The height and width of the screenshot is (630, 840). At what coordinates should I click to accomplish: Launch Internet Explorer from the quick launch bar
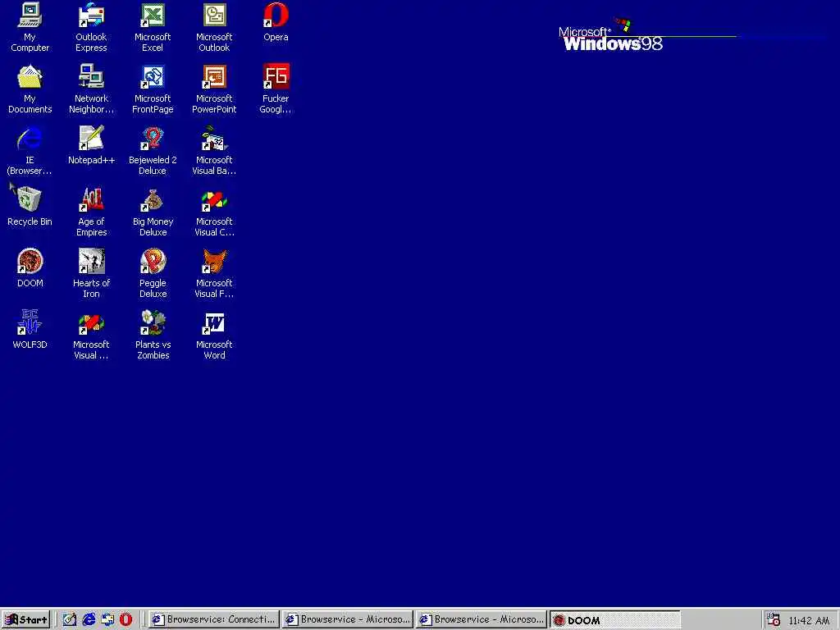(89, 620)
